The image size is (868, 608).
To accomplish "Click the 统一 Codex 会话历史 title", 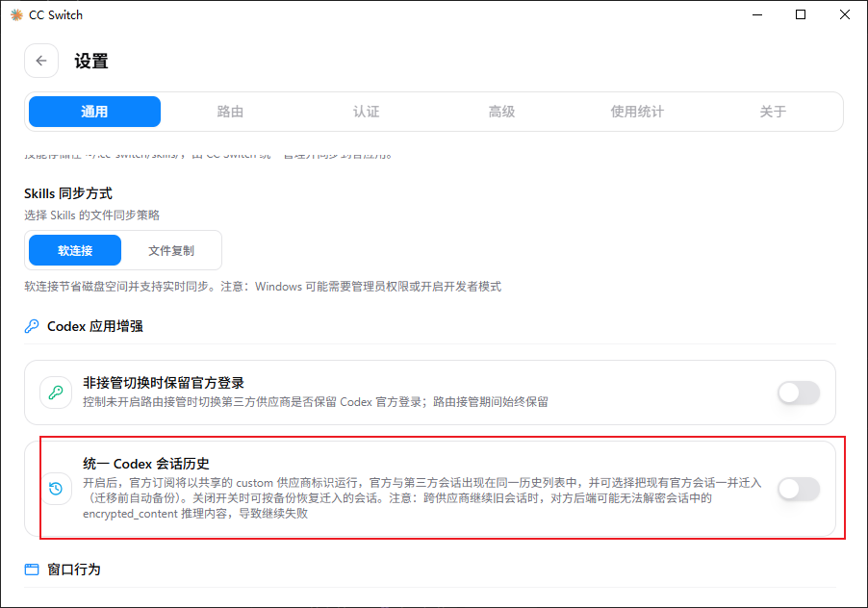I will tap(146, 464).
